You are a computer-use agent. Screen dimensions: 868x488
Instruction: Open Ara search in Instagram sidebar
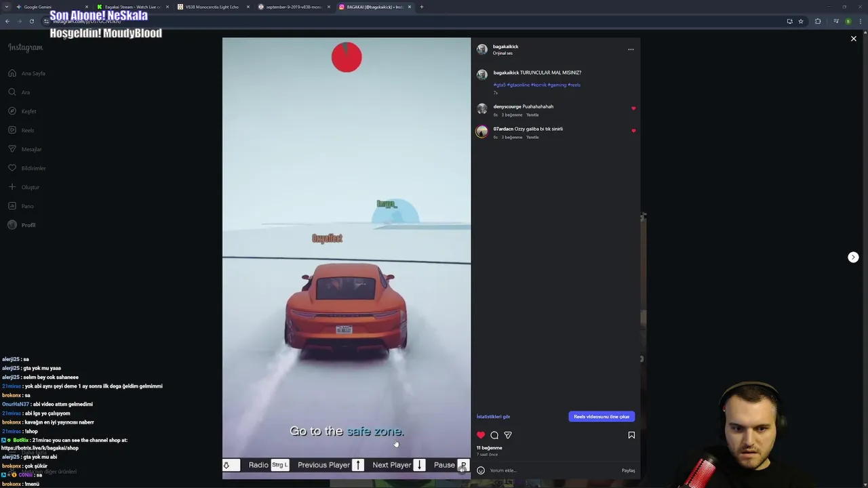click(19, 92)
